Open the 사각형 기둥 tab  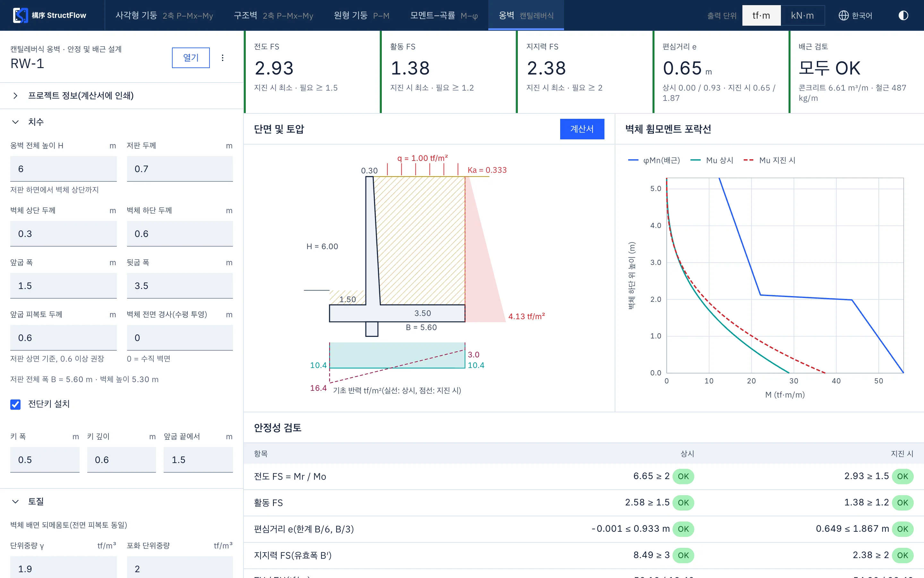164,15
